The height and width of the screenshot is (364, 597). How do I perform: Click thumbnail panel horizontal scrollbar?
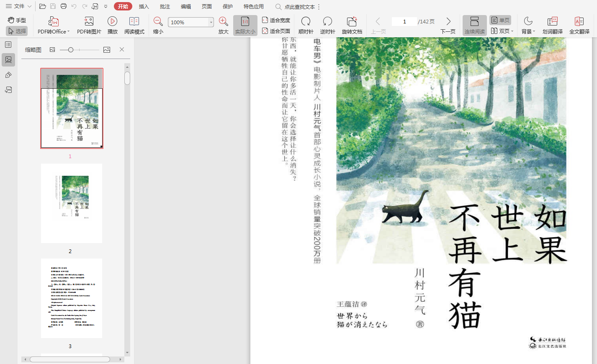tap(70, 359)
